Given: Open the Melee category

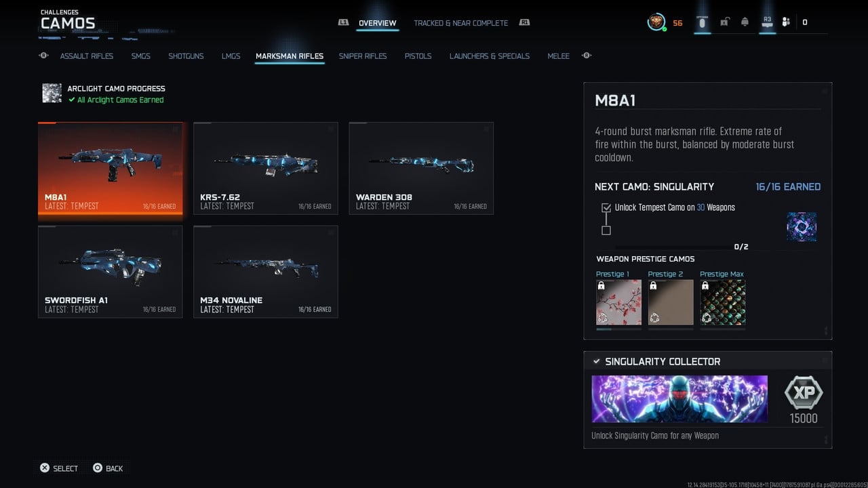Looking at the screenshot, I should [558, 56].
